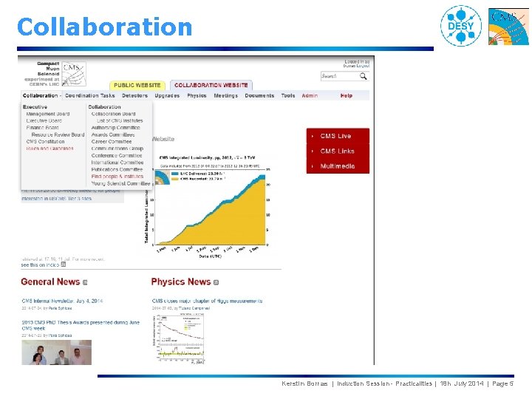Click the DESY logo on the slide
The width and height of the screenshot is (532, 399).
click(x=461, y=26)
